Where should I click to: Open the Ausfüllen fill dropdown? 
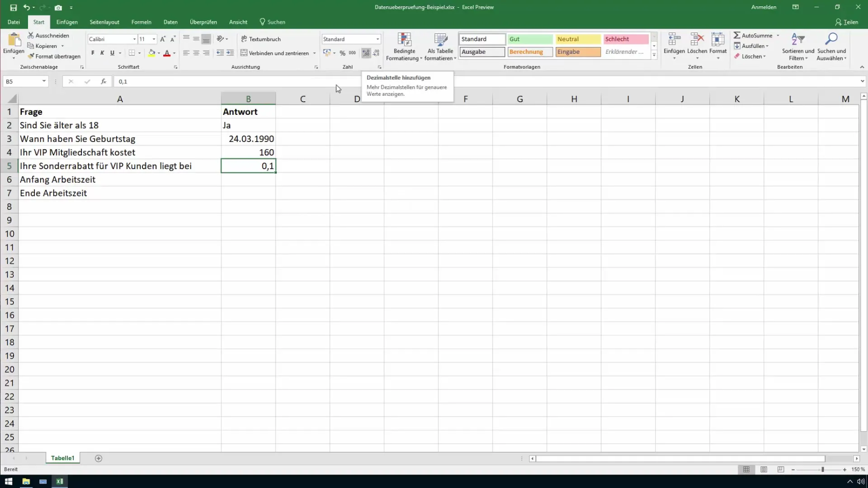point(751,46)
